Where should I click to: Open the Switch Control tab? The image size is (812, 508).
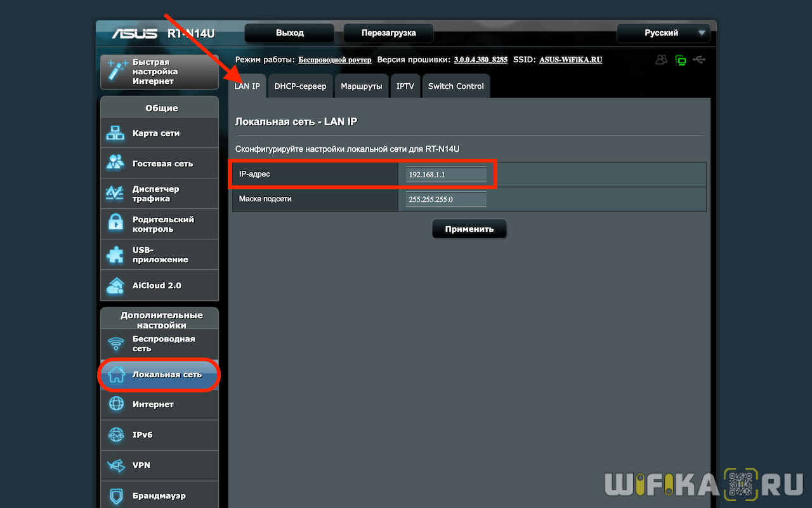coord(455,86)
